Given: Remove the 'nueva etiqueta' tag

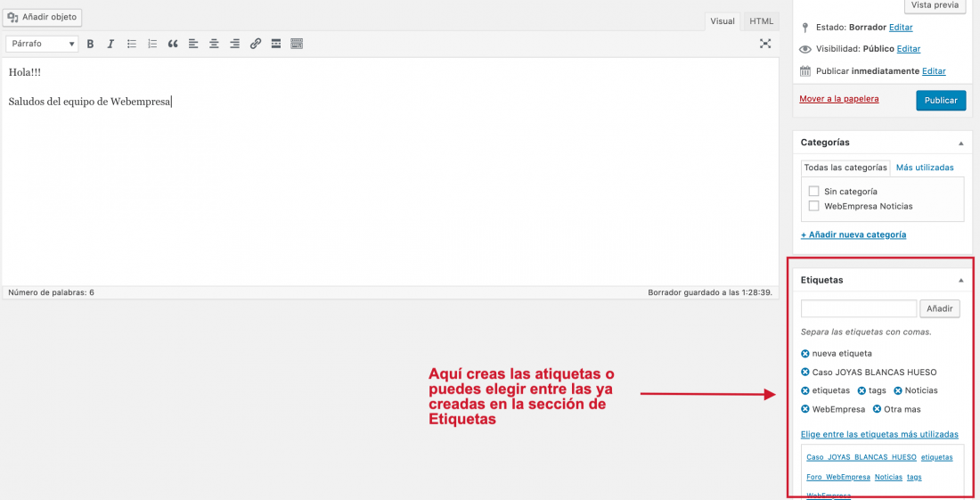Looking at the screenshot, I should (x=805, y=354).
